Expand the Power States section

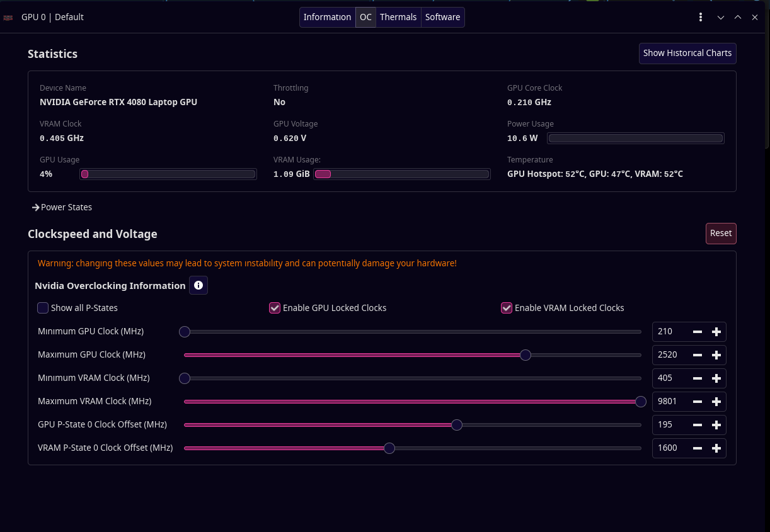[62, 207]
